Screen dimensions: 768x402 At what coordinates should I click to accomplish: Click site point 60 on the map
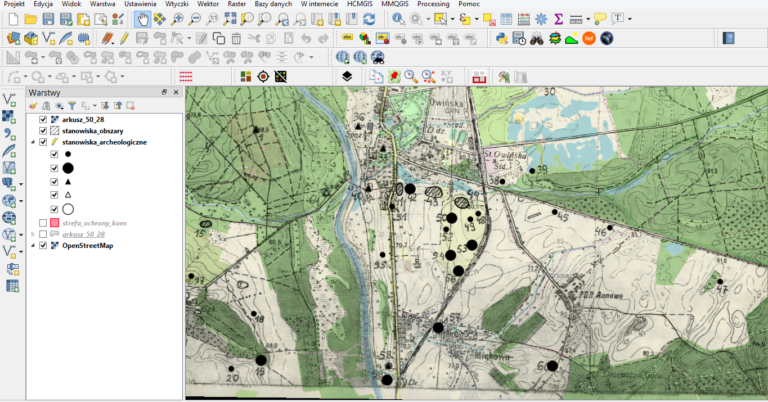pyautogui.click(x=552, y=366)
